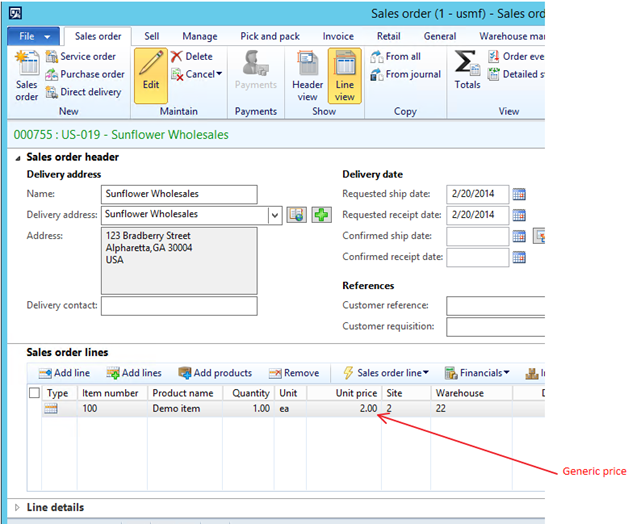This screenshot has height=524, width=641.
Task: Click green plus add address icon
Action: click(x=321, y=215)
